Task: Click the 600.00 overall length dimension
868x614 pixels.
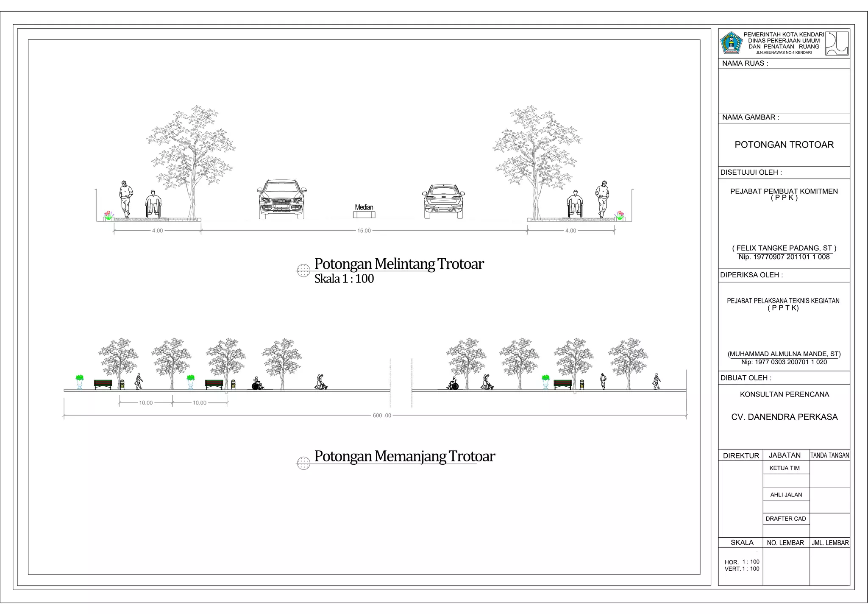Action: [382, 416]
